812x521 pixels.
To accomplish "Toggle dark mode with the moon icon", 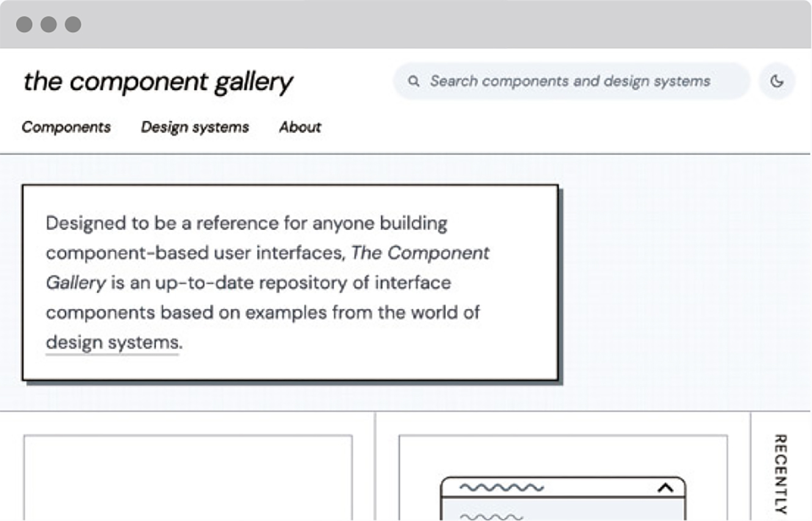I will (x=777, y=81).
